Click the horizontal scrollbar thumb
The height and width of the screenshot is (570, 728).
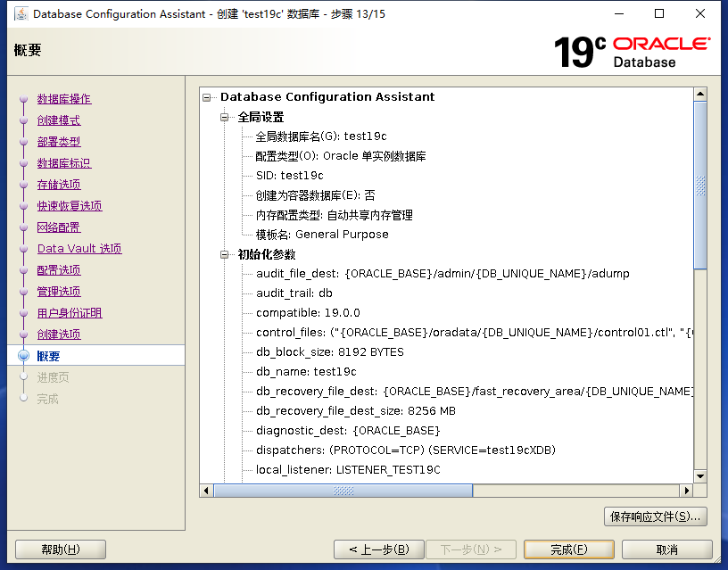click(343, 491)
